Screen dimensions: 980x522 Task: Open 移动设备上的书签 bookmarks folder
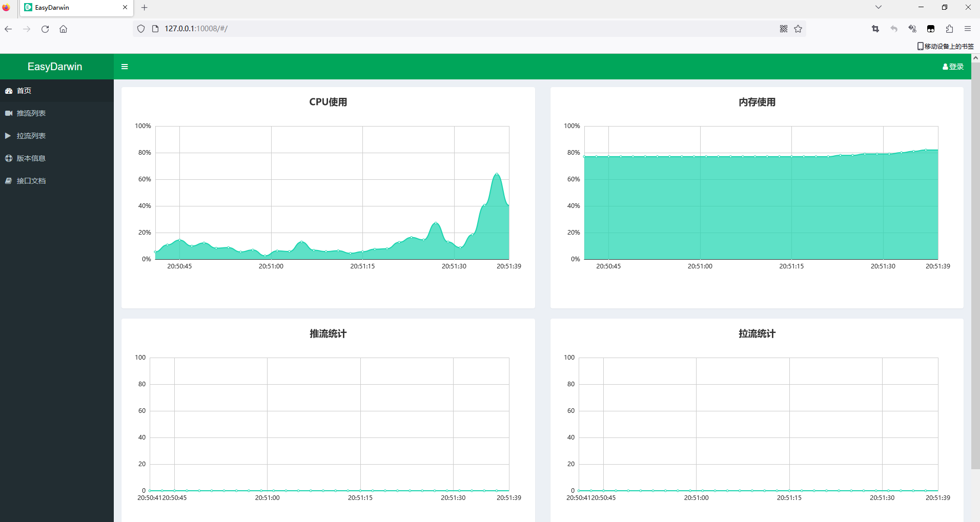946,46
